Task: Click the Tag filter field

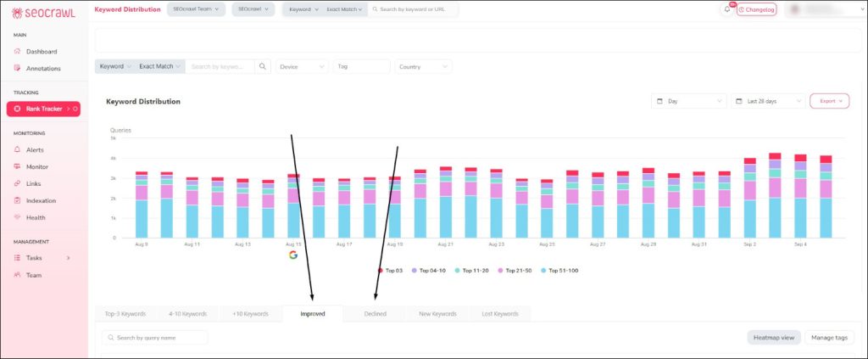Action: [x=361, y=66]
